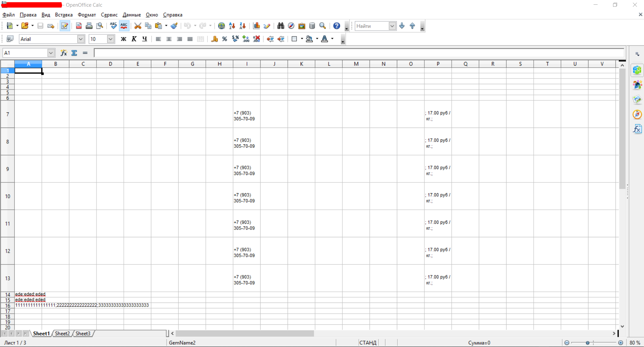Open the Font Color dropdown arrow

[x=332, y=39]
